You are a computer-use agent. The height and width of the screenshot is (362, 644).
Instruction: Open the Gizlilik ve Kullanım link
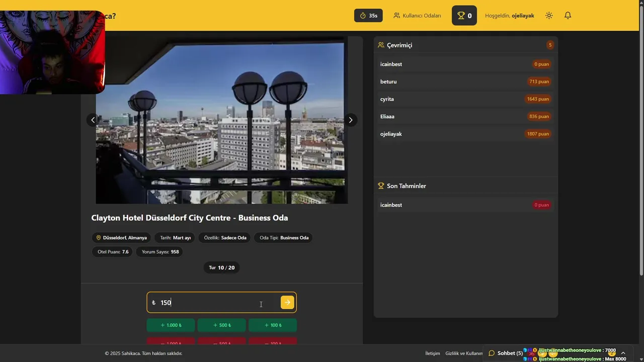464,353
